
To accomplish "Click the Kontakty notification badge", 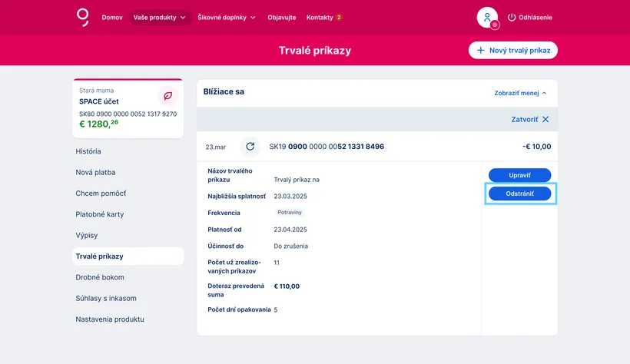I will [339, 17].
